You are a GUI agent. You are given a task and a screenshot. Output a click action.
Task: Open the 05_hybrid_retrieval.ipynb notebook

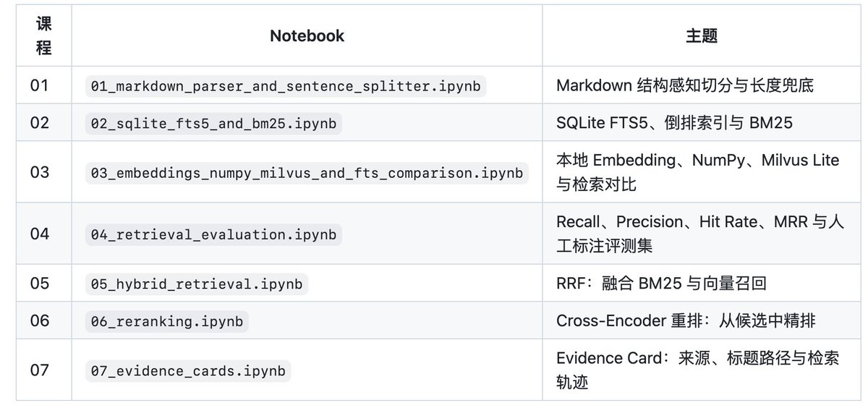197,284
